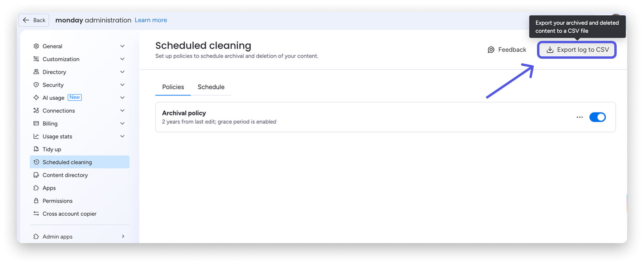Disable the Archival policy toggle

click(597, 117)
